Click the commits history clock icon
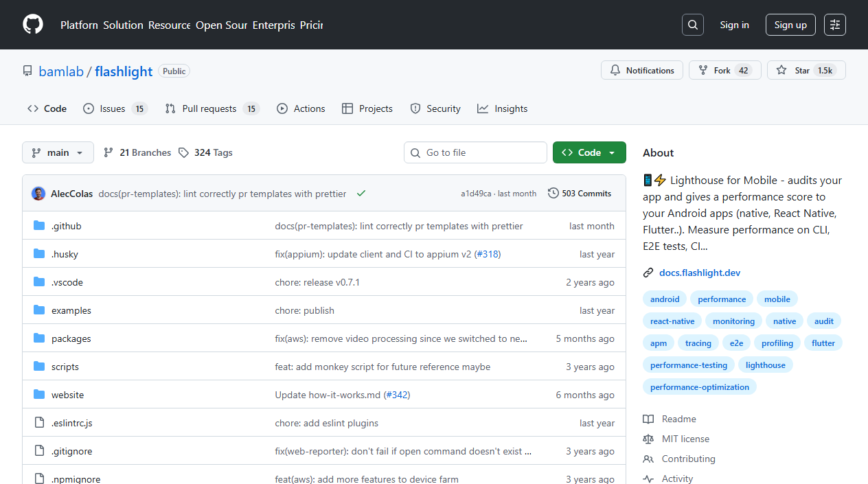 point(553,194)
